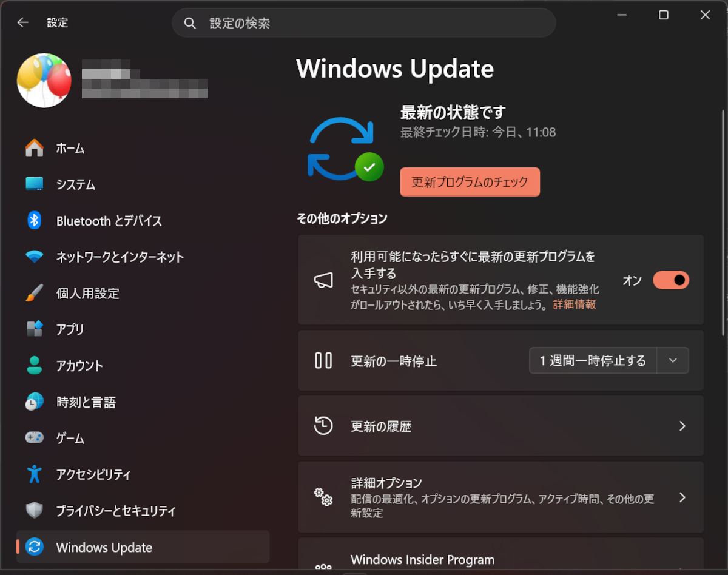The width and height of the screenshot is (728, 575).
Task: Select ネットワークとインターネット
Action: point(143,257)
